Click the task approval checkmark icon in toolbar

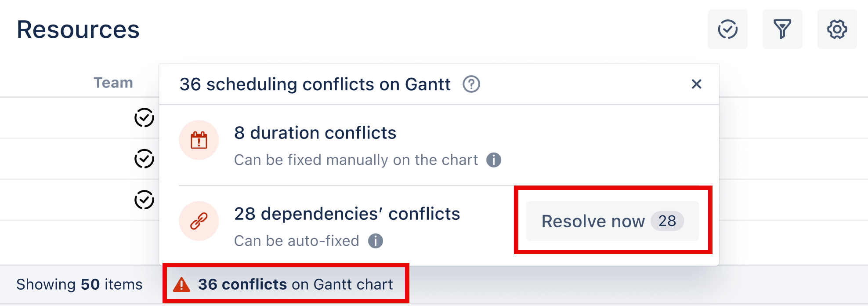click(727, 29)
